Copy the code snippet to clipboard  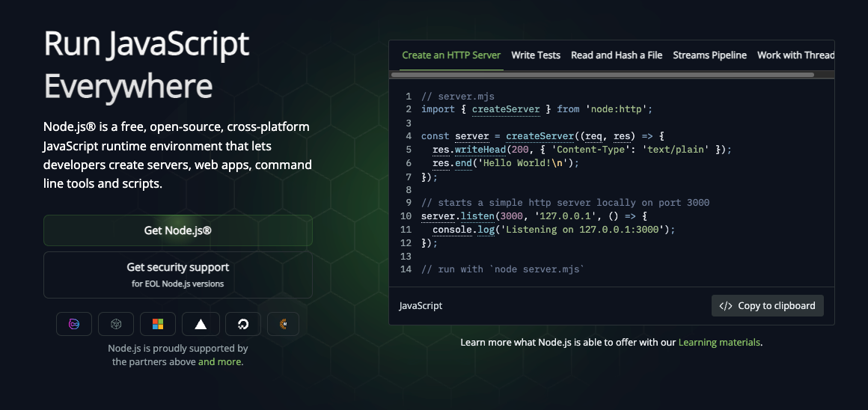click(x=767, y=306)
